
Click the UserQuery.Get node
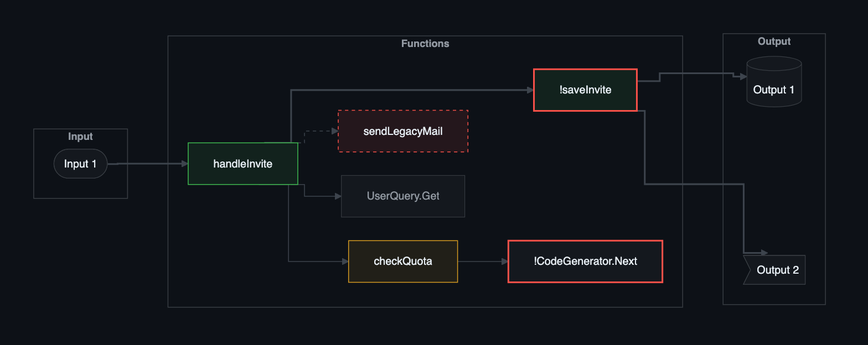pyautogui.click(x=403, y=196)
